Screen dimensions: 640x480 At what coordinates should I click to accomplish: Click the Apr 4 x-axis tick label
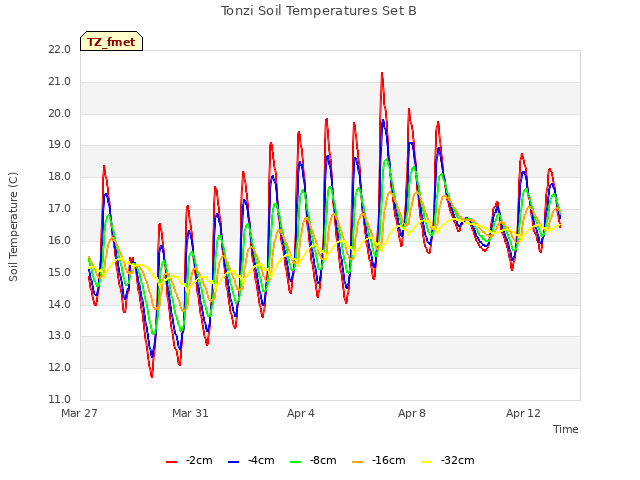pos(301,413)
